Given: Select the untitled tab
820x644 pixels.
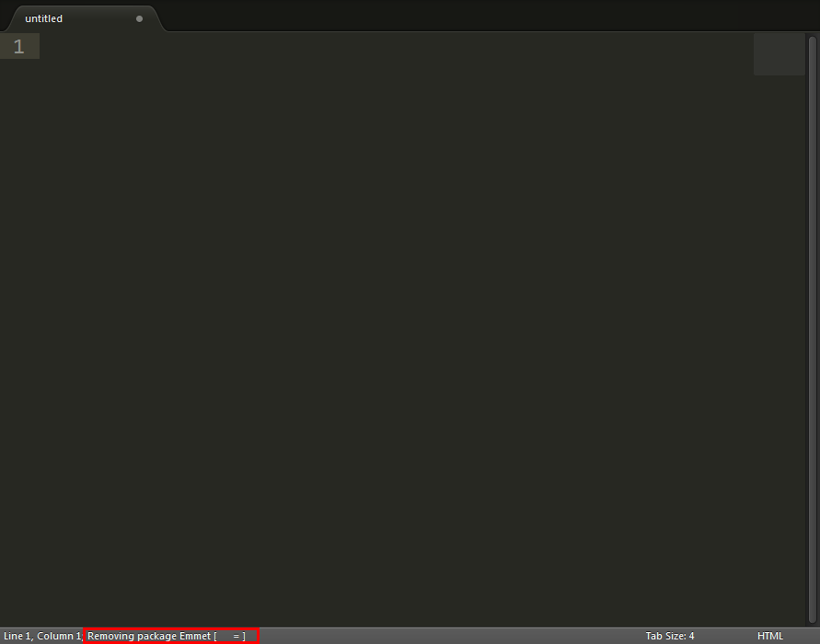Looking at the screenshot, I should click(x=84, y=18).
